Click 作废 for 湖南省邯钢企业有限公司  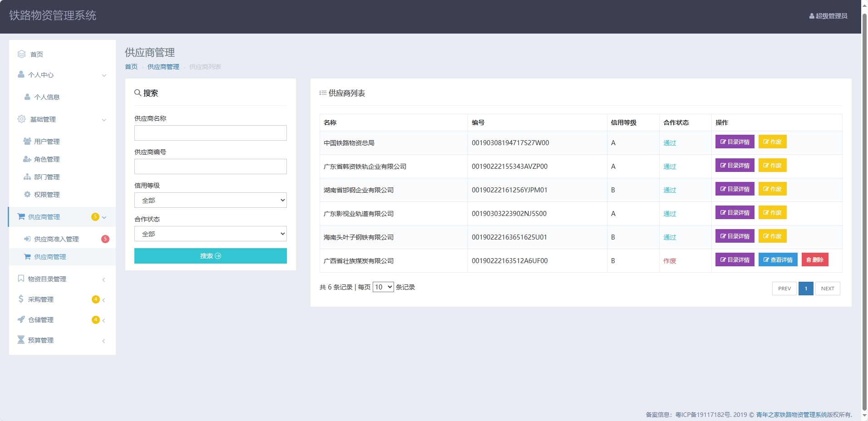[773, 189]
